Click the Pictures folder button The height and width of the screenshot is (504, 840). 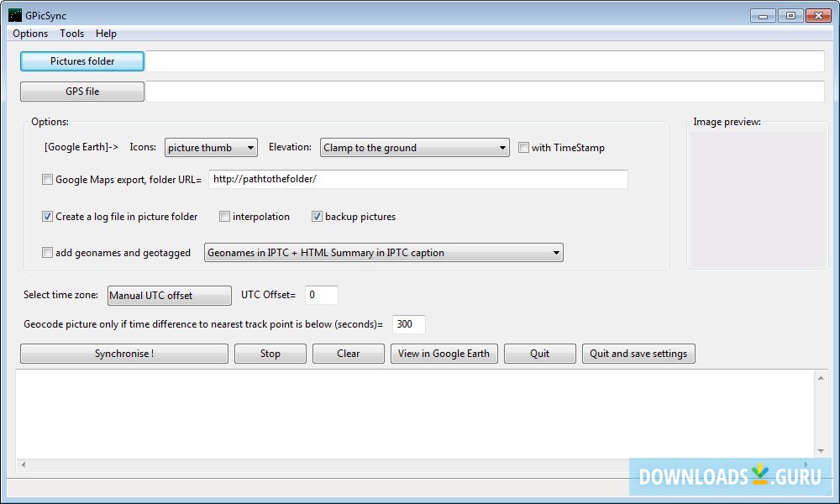click(x=82, y=61)
